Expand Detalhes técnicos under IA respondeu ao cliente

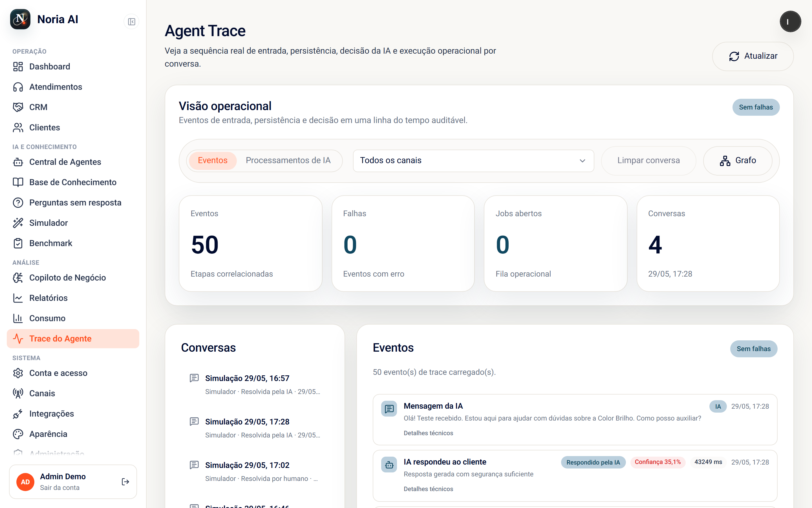(x=428, y=489)
